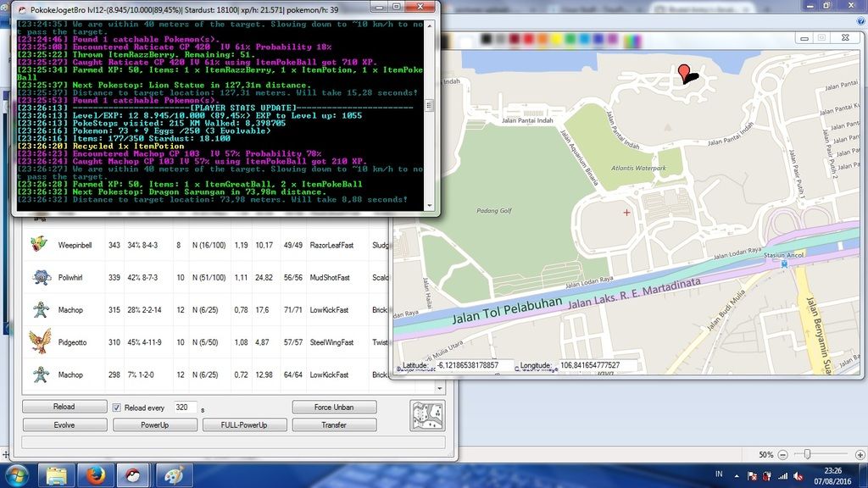
Task: Click the Longitude value field
Action: [x=597, y=365]
